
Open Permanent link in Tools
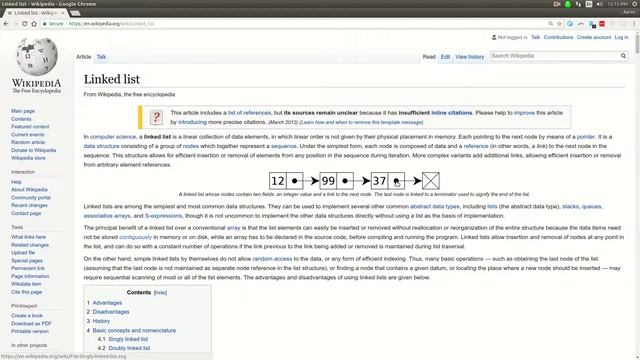pos(28,268)
